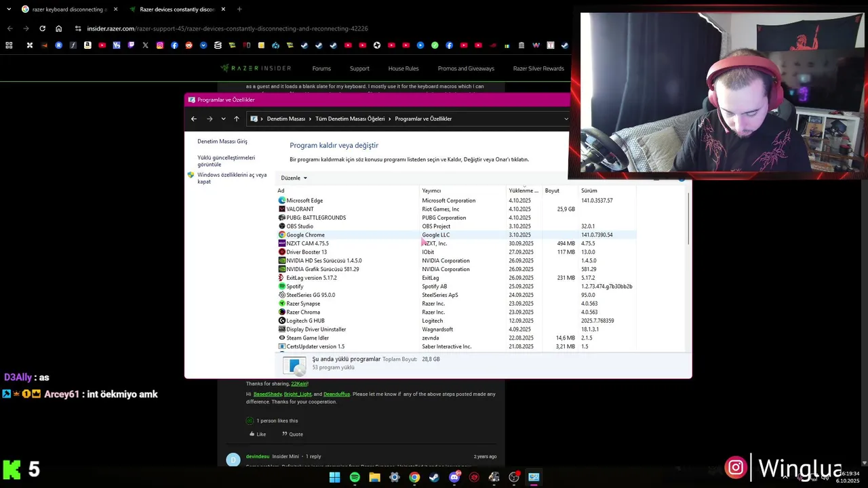This screenshot has height=488, width=868.
Task: Switch to the 'Razer devices constantly' tab
Action: click(177, 9)
